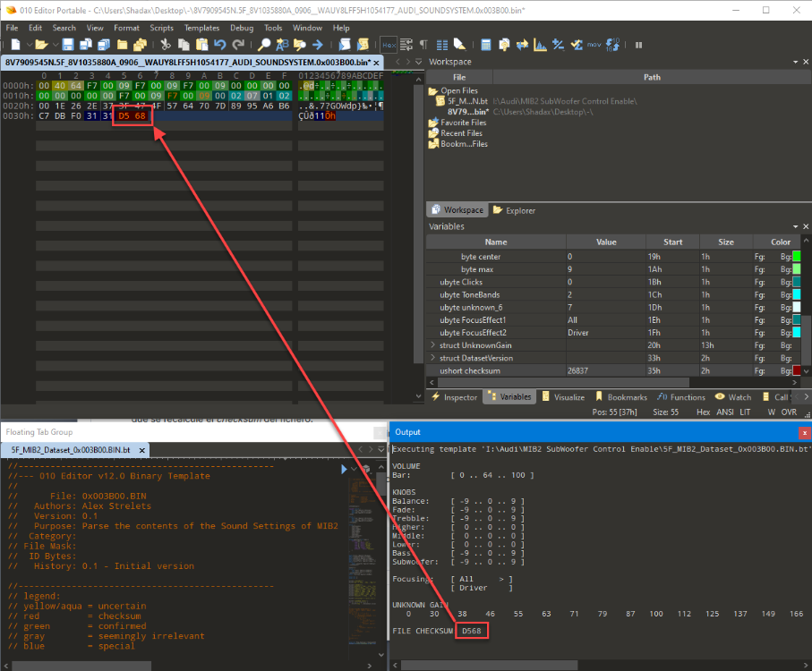Click the highlighter marker icon in toolbar
The height and width of the screenshot is (671, 812).
click(x=460, y=45)
